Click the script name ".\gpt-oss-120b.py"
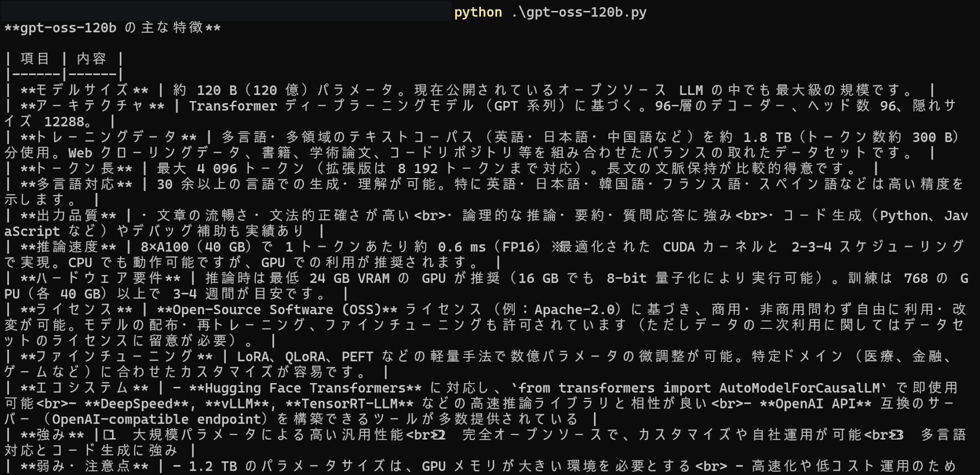Viewport: 980px width, 475px height. tap(579, 12)
